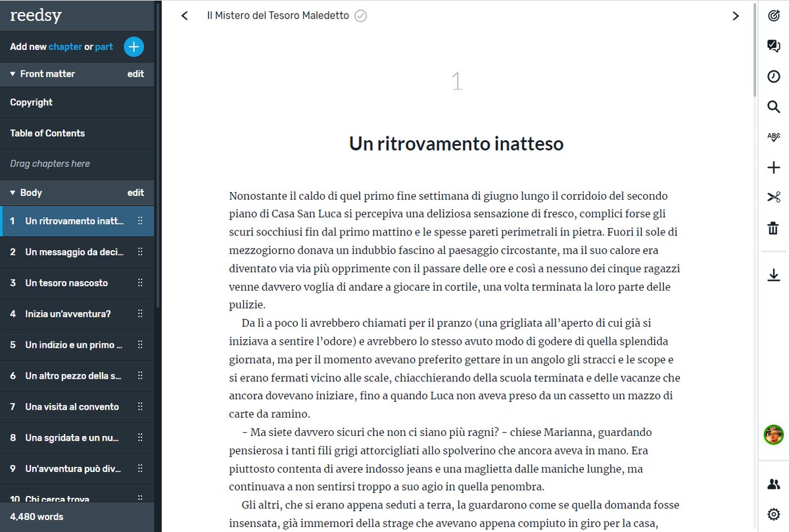Select chapter 4 Inizia un'avventura?
789x532 pixels.
[x=77, y=314]
